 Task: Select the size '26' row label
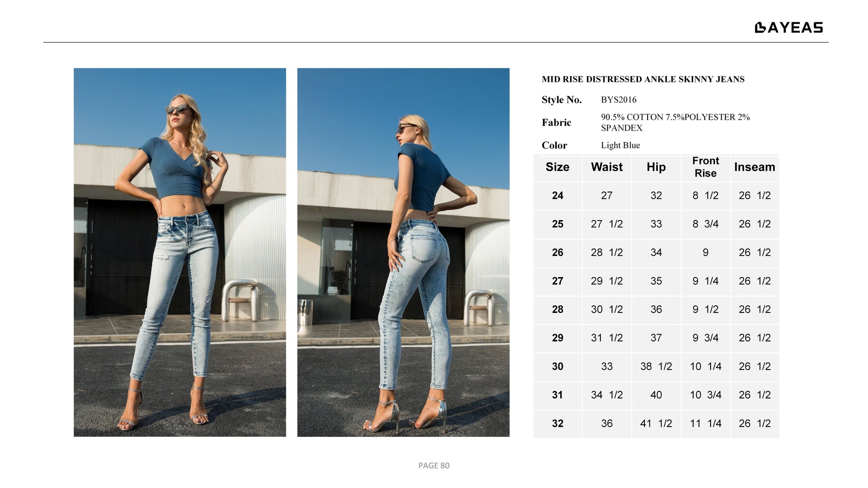[558, 253]
